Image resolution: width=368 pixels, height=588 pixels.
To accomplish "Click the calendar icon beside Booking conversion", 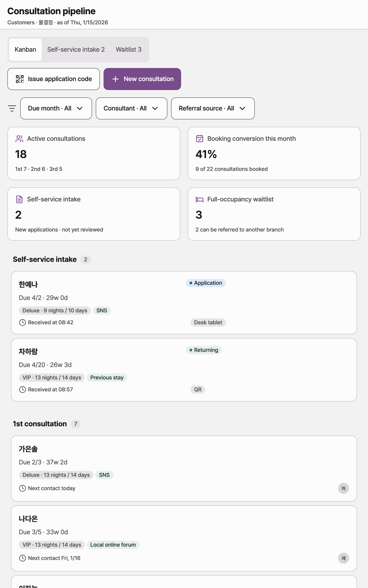I will tap(200, 139).
